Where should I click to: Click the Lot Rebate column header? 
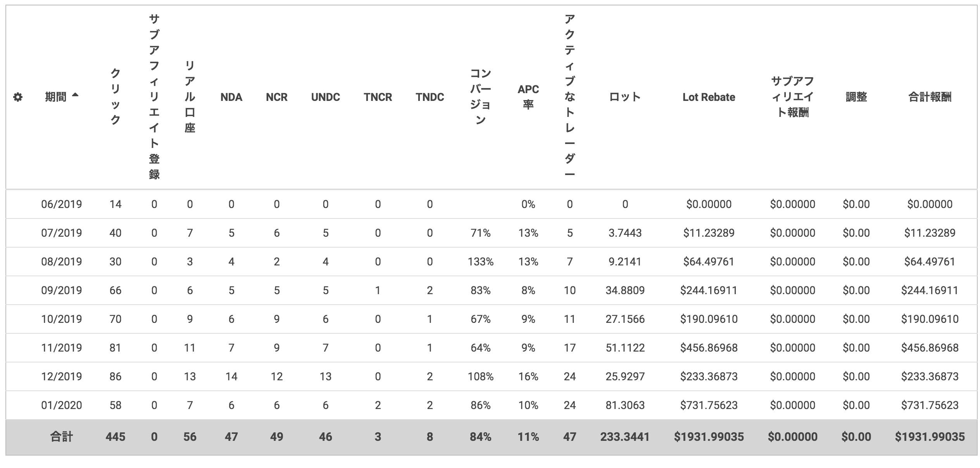[709, 97]
